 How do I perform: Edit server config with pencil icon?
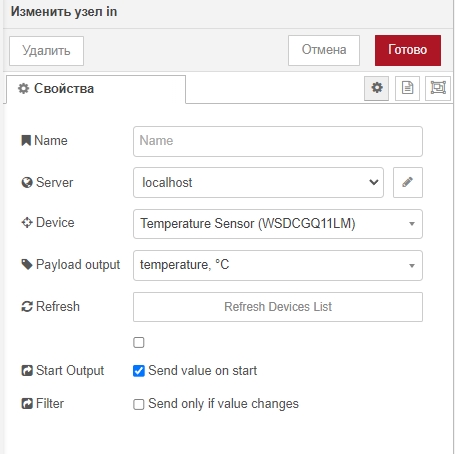tap(408, 182)
